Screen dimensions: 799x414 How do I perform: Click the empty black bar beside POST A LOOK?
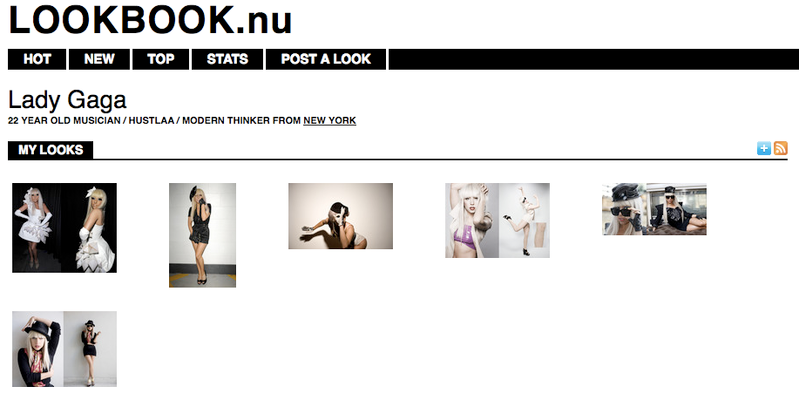[x=594, y=59]
